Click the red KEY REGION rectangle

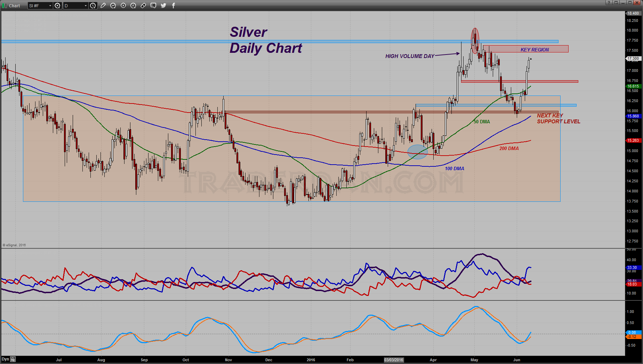click(x=525, y=49)
